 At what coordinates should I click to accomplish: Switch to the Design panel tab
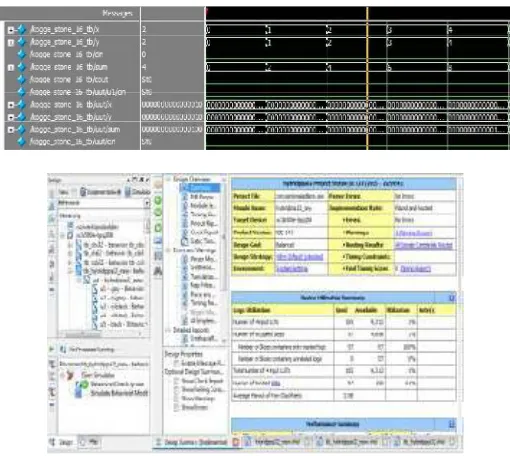coord(62,442)
